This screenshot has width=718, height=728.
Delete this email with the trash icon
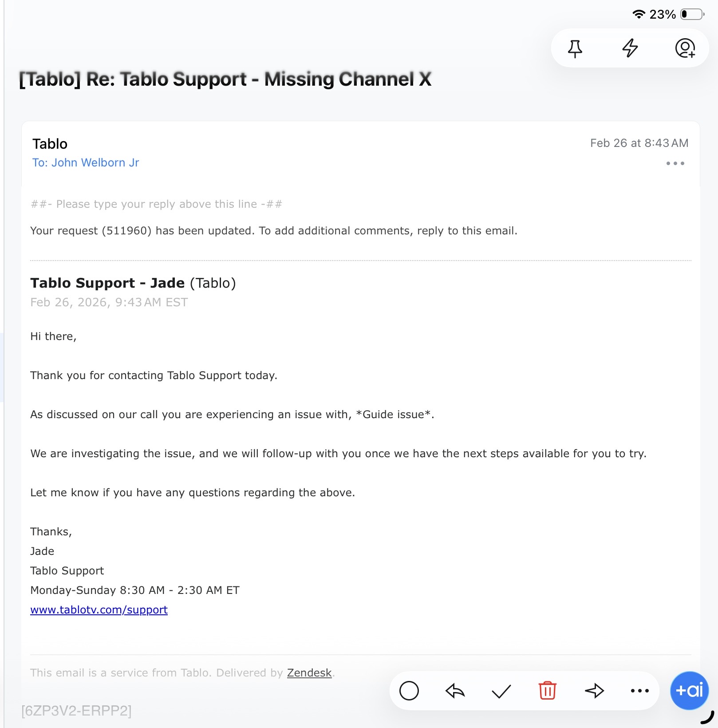tap(547, 691)
